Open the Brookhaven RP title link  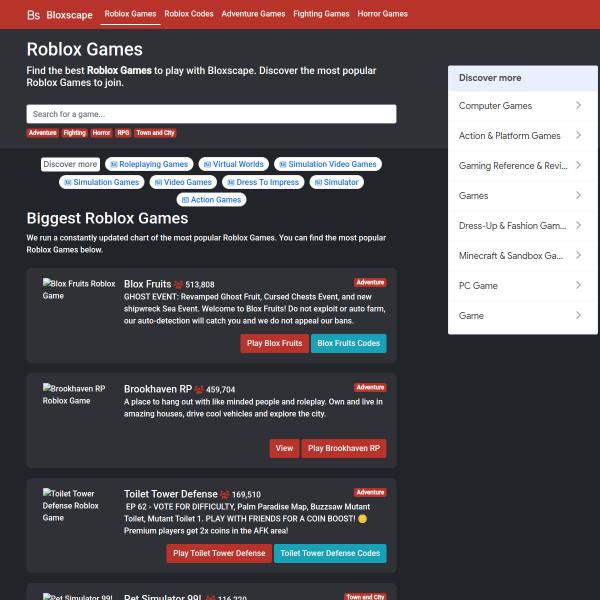(158, 389)
